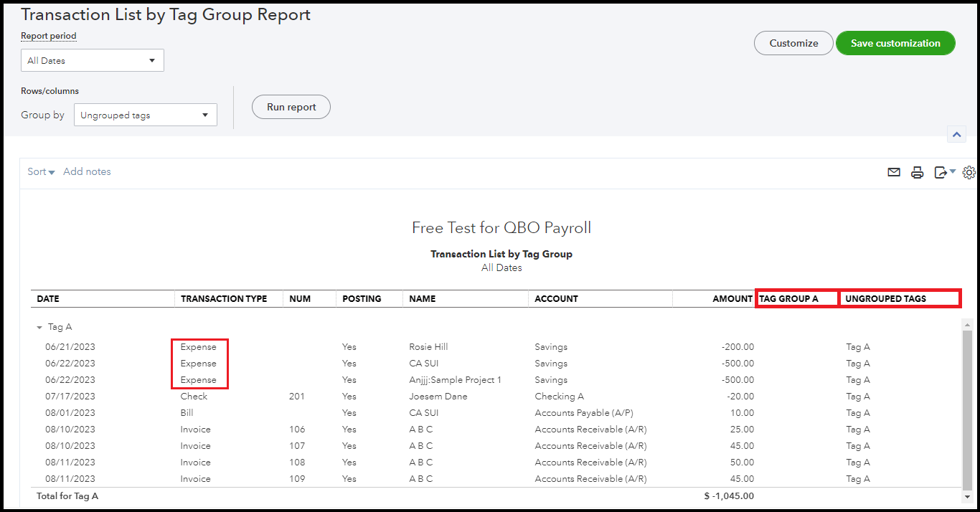Open the email report icon
This screenshot has height=512, width=980.
[x=893, y=172]
